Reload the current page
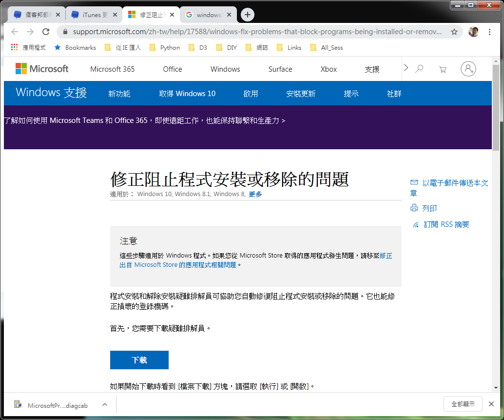The height and width of the screenshot is (420, 504). point(46,32)
